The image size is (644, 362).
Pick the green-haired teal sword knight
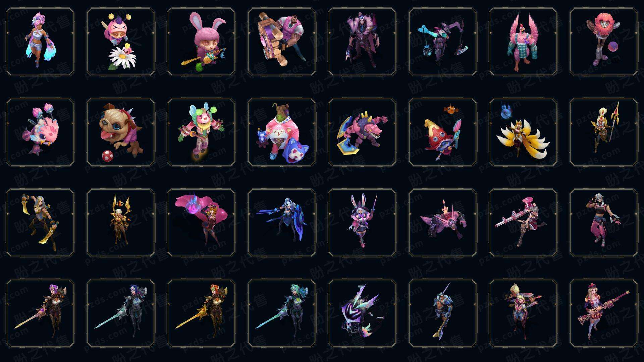(282, 313)
